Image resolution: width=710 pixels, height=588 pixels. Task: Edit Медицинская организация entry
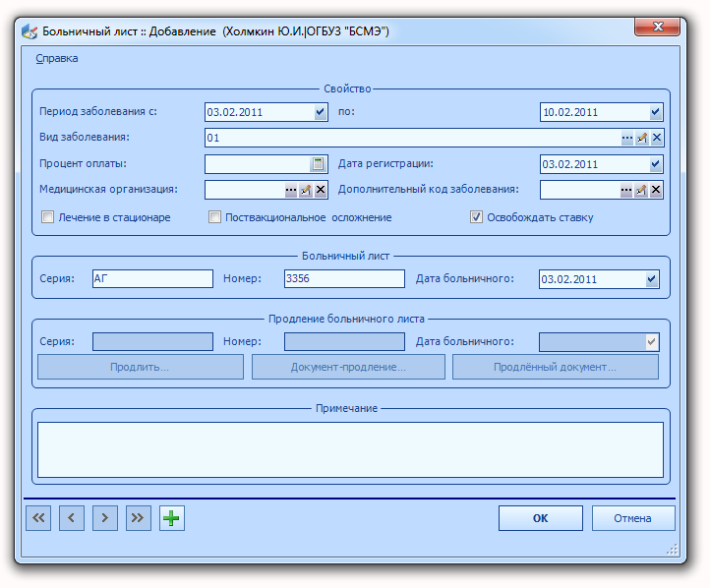coord(306,190)
